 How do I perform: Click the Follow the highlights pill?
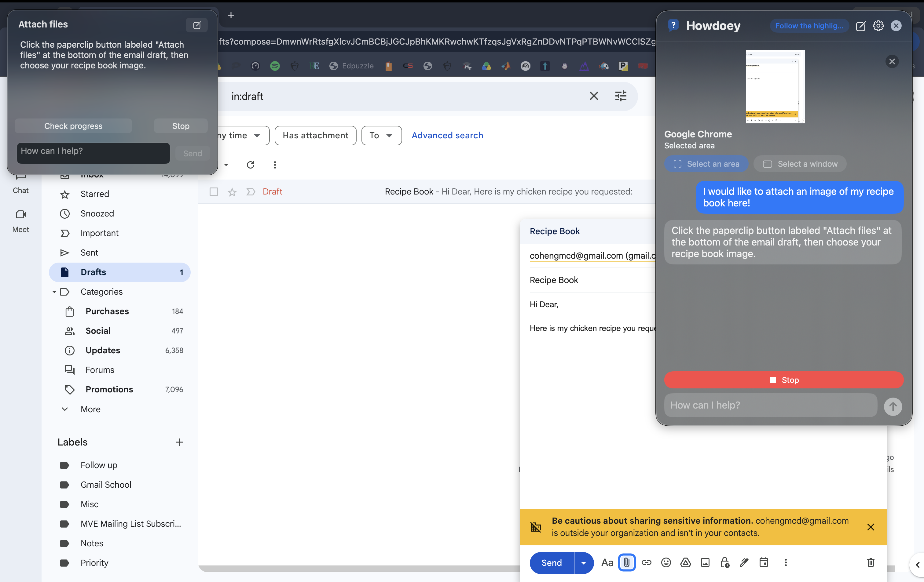(x=809, y=26)
